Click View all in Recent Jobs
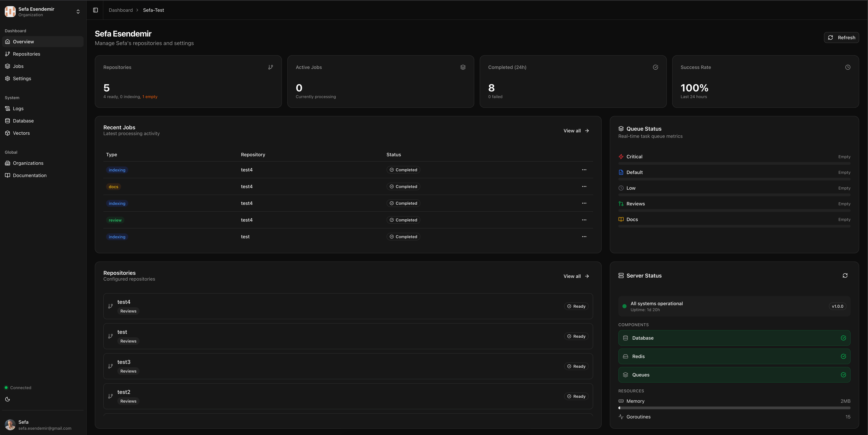The height and width of the screenshot is (435, 868). [x=576, y=131]
